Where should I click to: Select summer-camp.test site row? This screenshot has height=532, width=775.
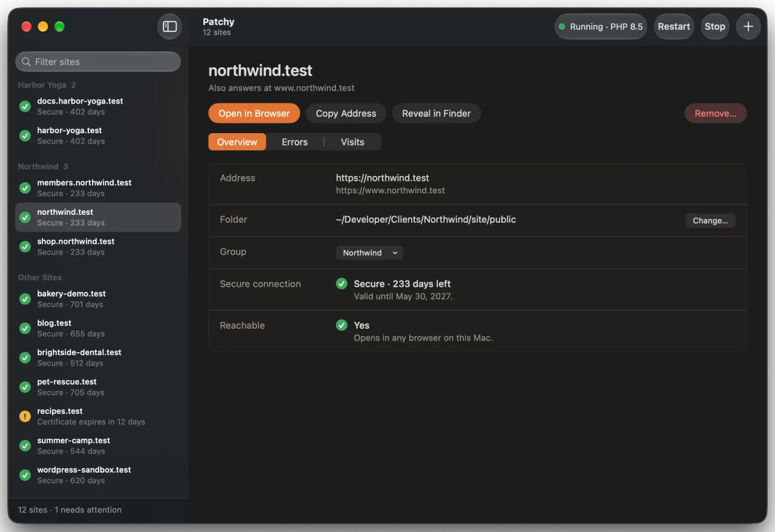coord(98,445)
